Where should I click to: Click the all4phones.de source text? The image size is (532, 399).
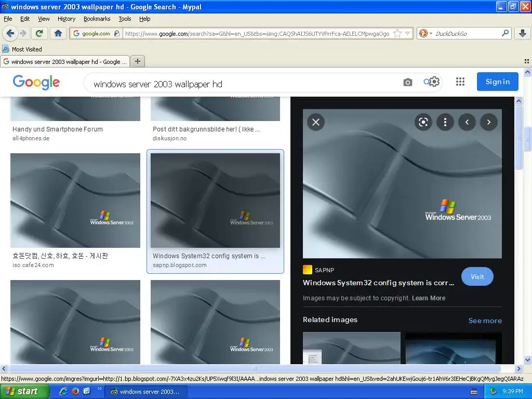31,138
